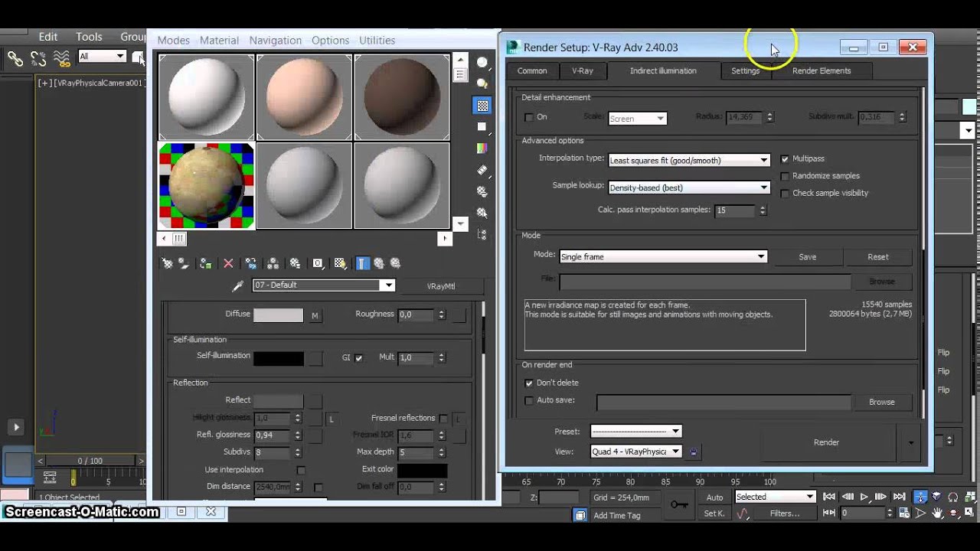The image size is (980, 551).
Task: Toggle the Backlight icon in Material Editor
Action: (482, 83)
